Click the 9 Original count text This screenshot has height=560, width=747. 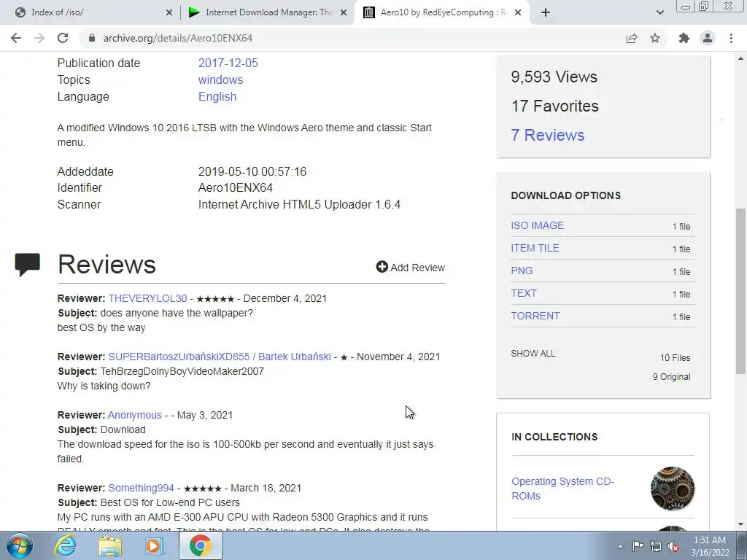[672, 377]
